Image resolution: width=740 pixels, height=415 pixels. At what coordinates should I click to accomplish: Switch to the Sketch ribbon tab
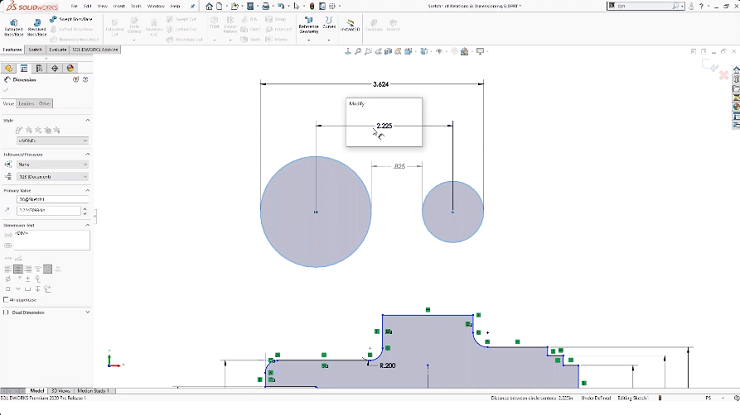point(35,49)
